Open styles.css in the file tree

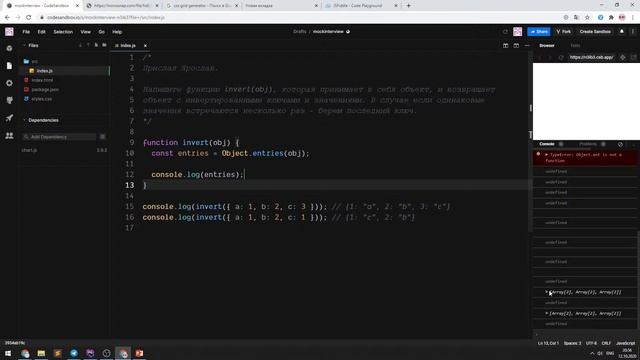(x=41, y=99)
